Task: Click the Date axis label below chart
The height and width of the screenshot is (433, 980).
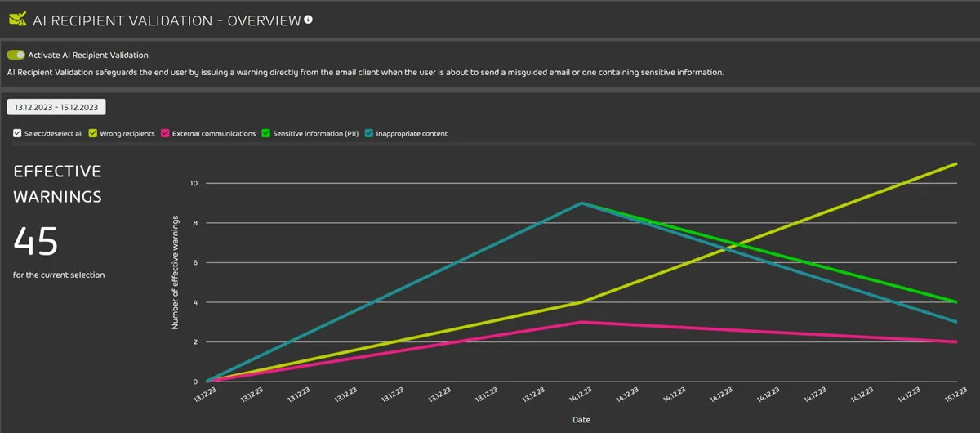Action: (581, 420)
